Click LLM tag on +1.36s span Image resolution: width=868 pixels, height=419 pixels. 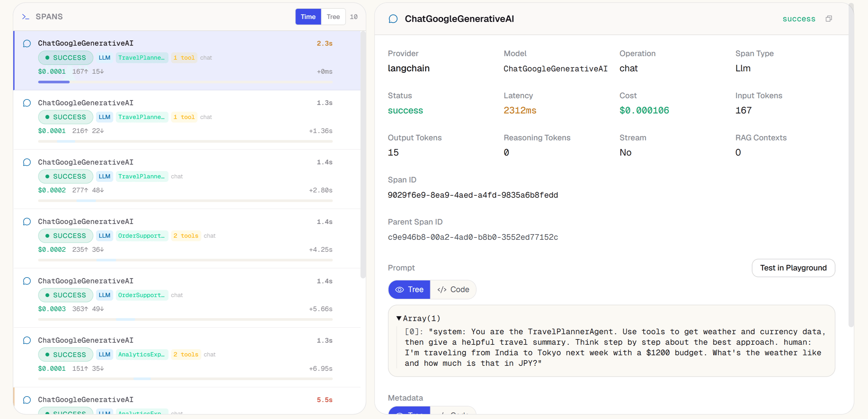[104, 117]
